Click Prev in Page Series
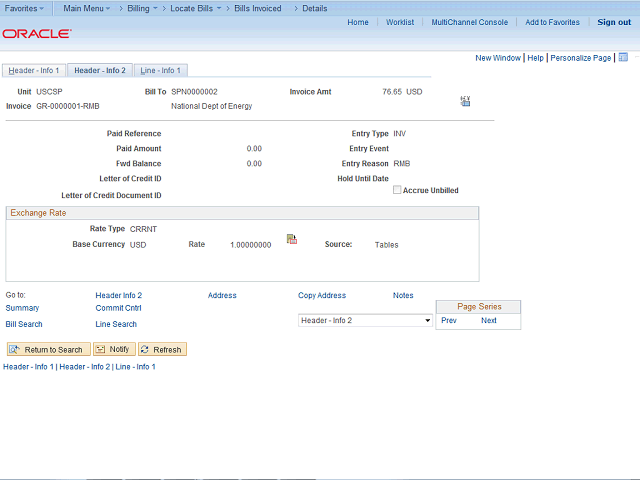Screen dimensions: 640x480 pos(449,320)
